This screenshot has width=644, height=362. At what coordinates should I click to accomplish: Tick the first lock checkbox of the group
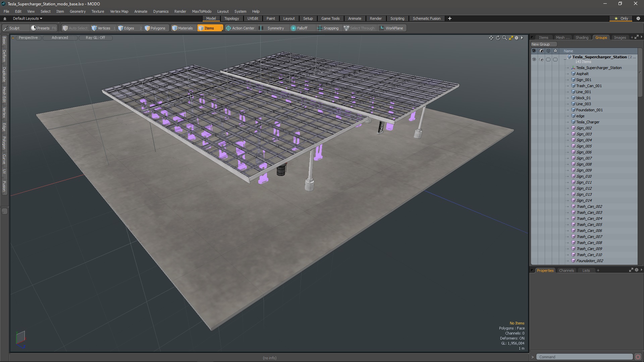pyautogui.click(x=548, y=60)
